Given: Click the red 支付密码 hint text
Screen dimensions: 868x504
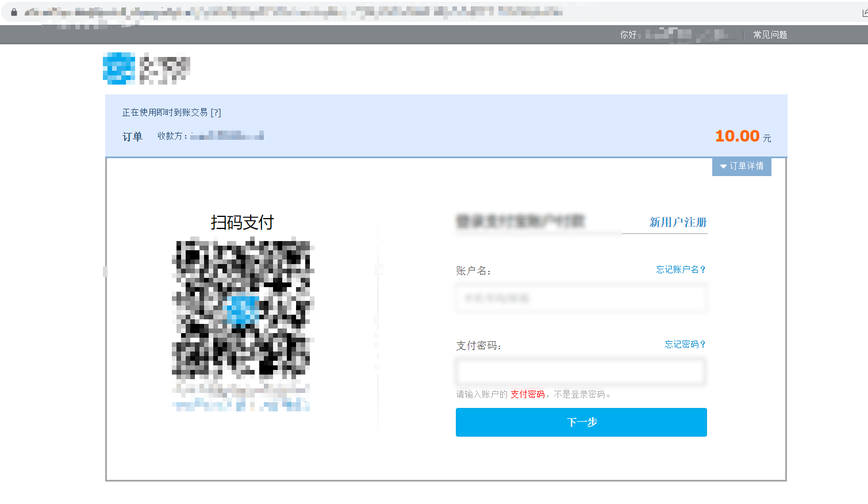Looking at the screenshot, I should click(x=528, y=394).
